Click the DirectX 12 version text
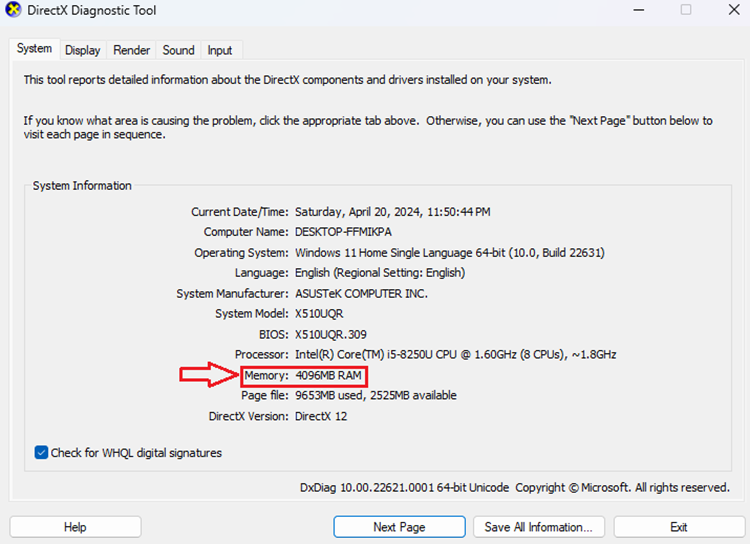The image size is (750, 544). [321, 416]
